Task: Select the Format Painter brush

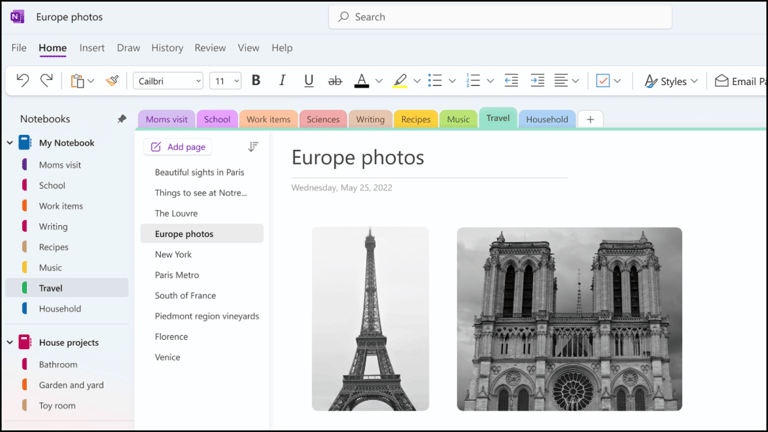Action: coord(112,81)
